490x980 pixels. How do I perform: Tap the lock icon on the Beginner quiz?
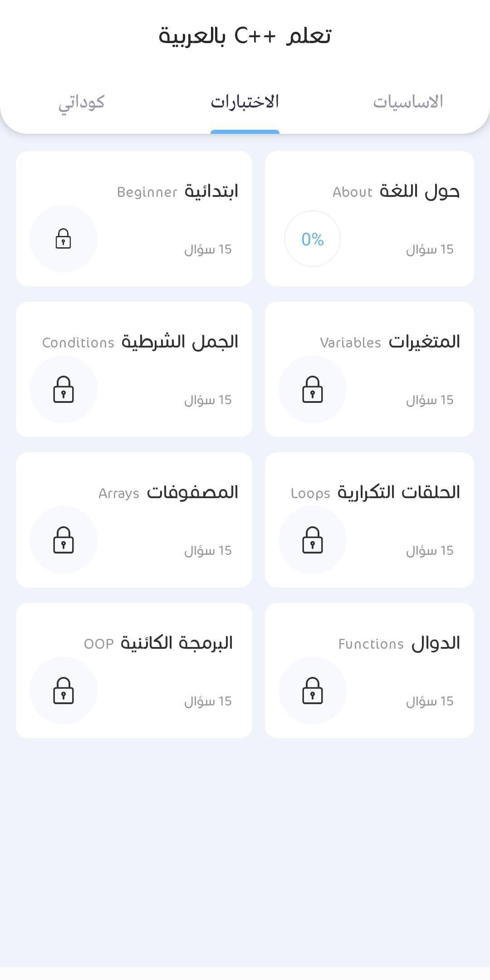click(64, 239)
